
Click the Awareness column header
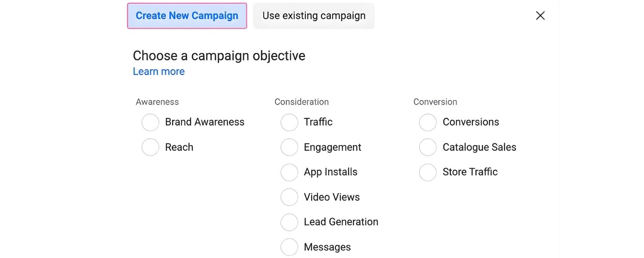157,101
